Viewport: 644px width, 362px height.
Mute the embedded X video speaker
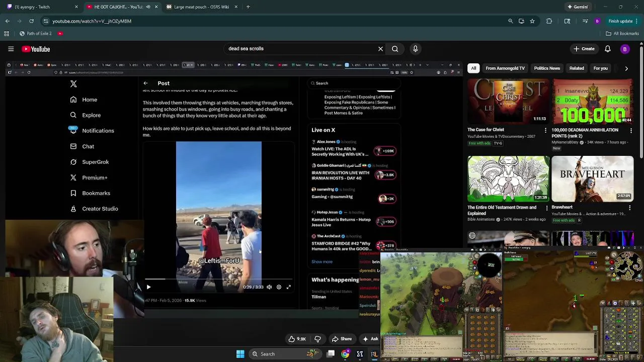coord(269,287)
